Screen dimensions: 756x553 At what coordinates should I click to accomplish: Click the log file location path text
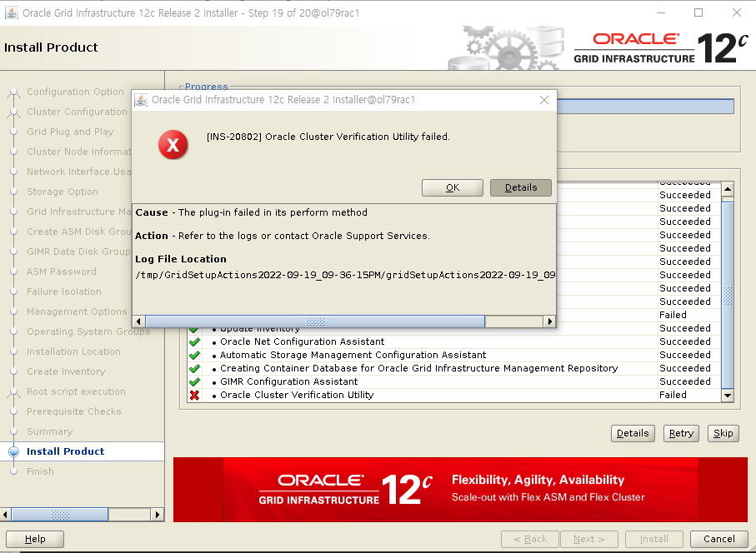point(345,275)
